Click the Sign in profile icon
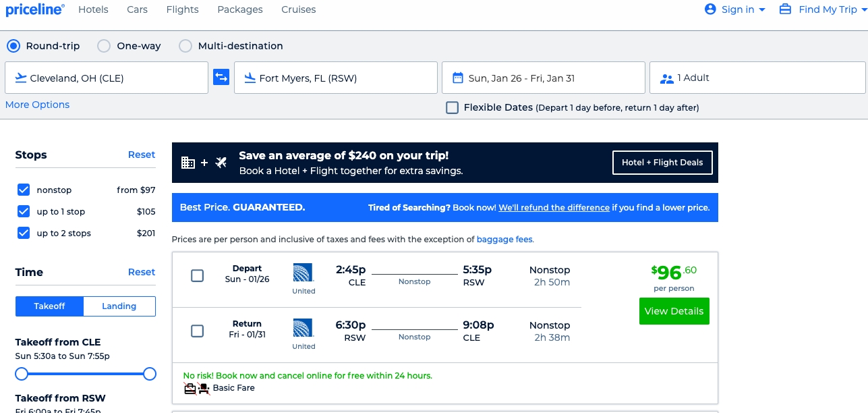 point(710,9)
